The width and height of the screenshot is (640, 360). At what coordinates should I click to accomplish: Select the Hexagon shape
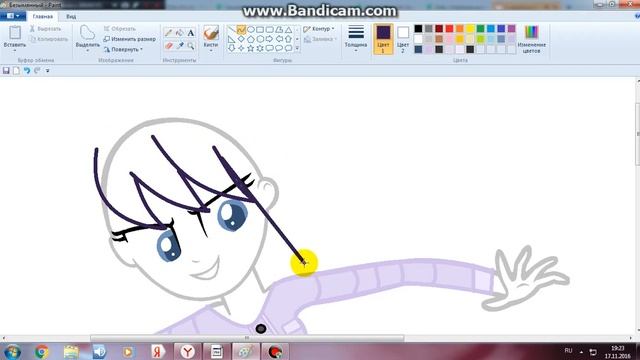260,39
